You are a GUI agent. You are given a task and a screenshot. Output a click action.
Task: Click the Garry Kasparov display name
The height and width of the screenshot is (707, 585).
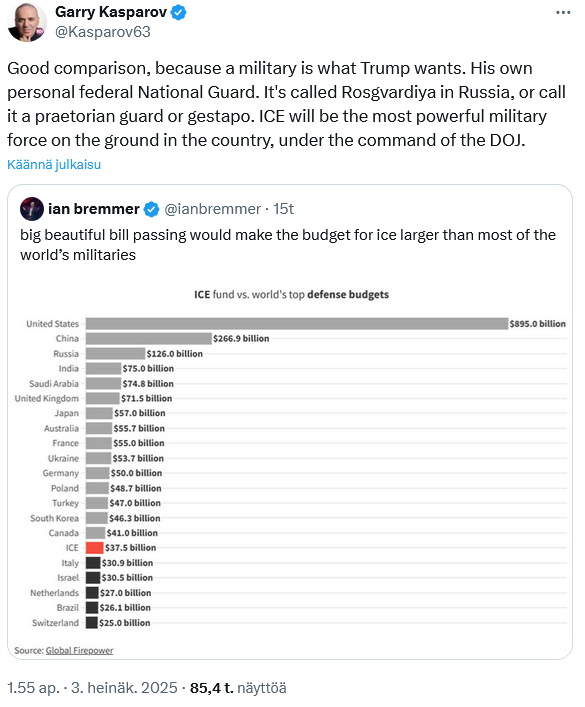point(111,12)
